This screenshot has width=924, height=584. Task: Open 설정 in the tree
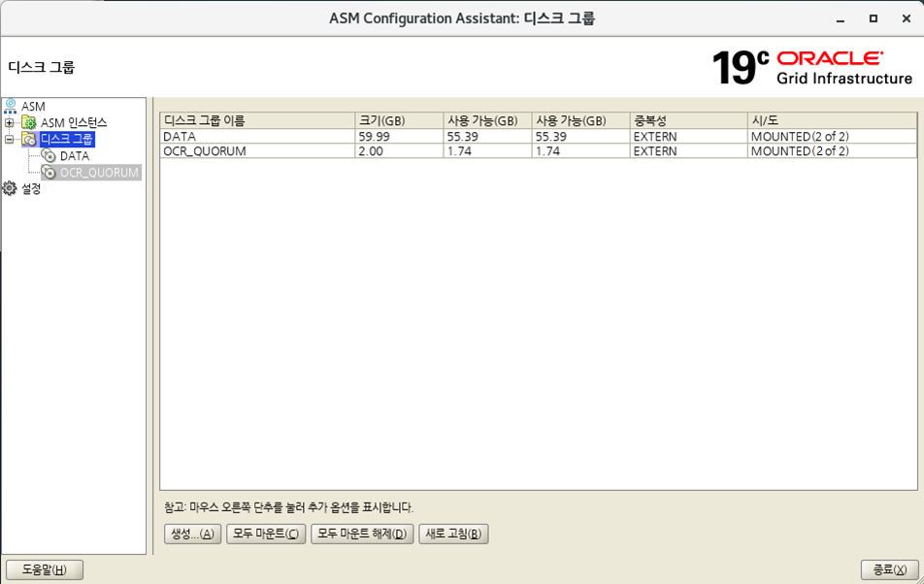31,189
